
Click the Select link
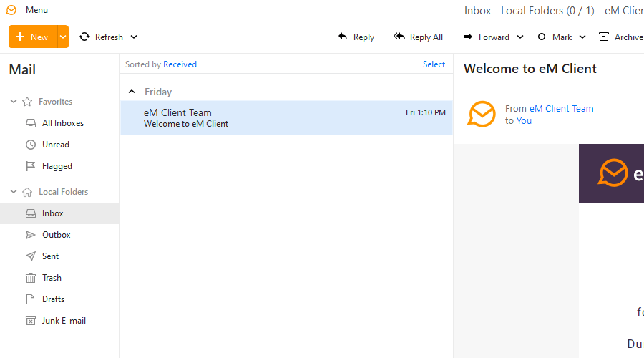pos(434,64)
